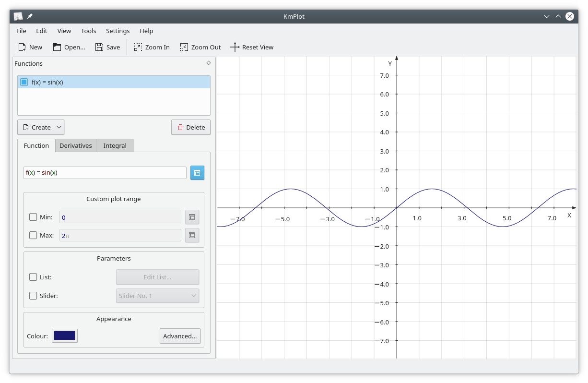This screenshot has height=383, width=588.
Task: Open a saved plot using the Open icon
Action: coord(69,47)
